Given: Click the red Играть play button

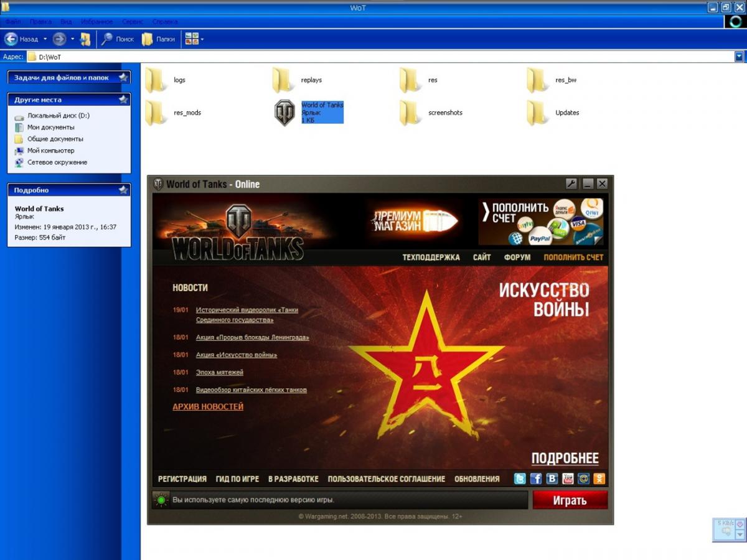Looking at the screenshot, I should click(570, 500).
